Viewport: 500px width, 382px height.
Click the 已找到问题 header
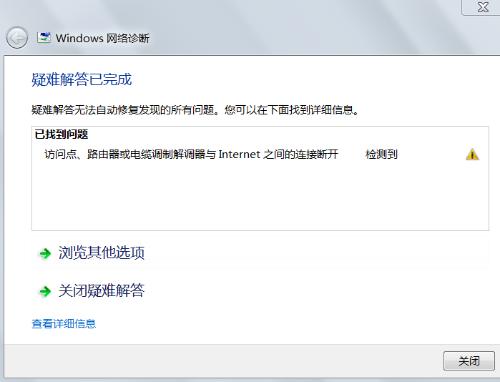[61, 134]
